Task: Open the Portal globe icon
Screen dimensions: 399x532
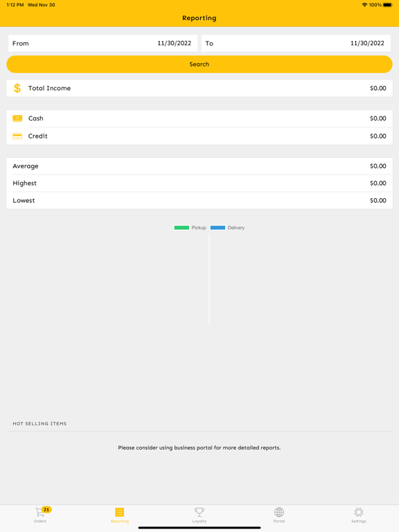Action: tap(279, 512)
